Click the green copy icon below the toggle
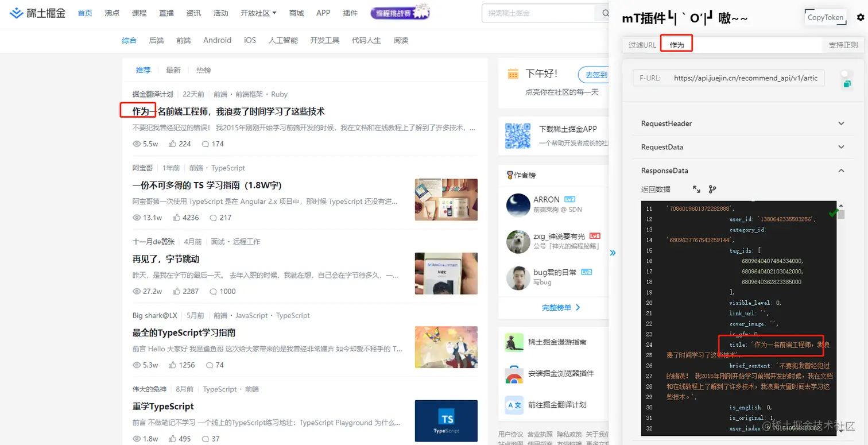Viewport: 868px width, 445px height. pyautogui.click(x=847, y=83)
